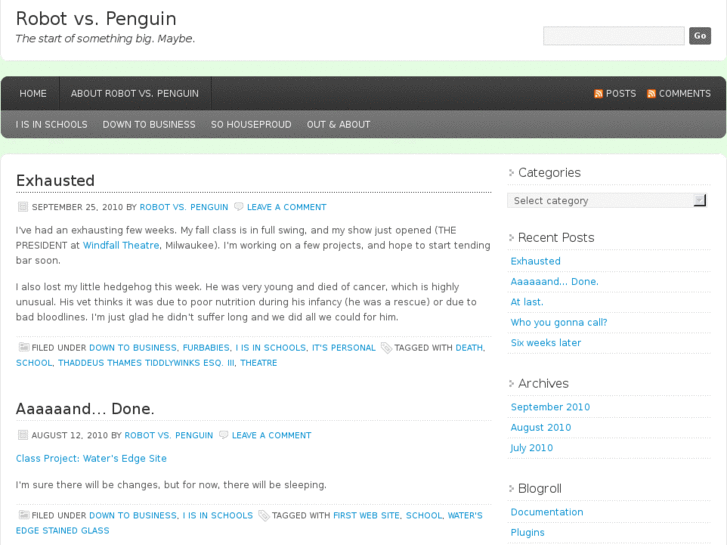Open the September 2010 archive

[550, 407]
